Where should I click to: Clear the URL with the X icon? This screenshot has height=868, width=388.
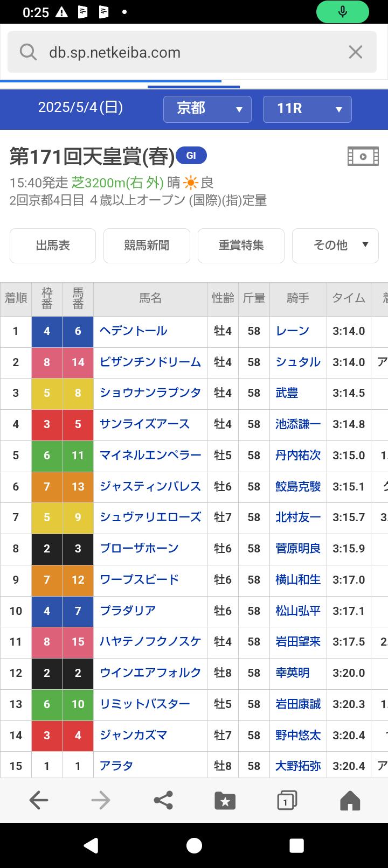pos(355,52)
